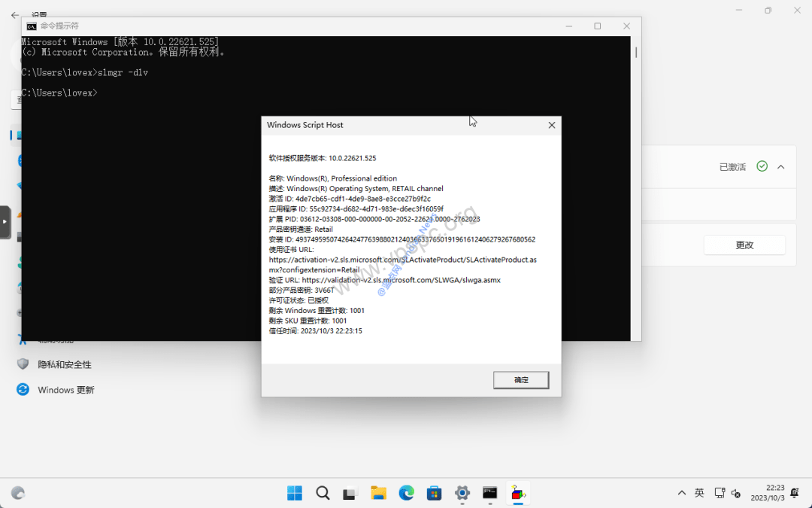
Task: Click the 产品密钥通道: Retail line
Action: point(301,229)
